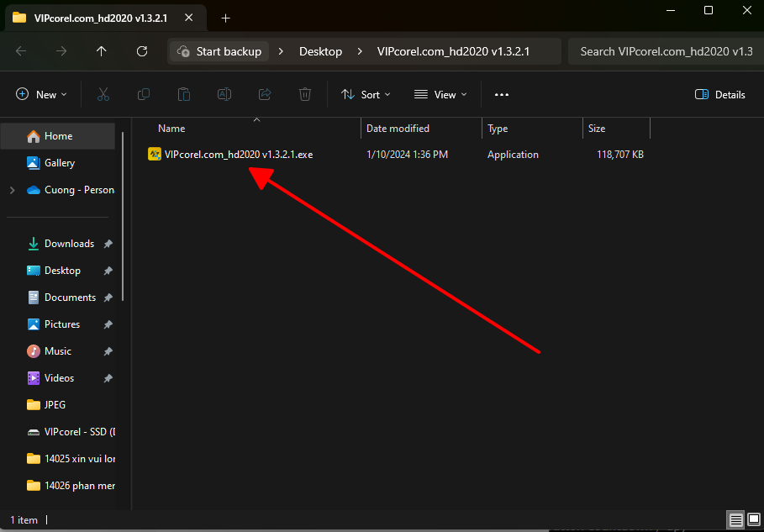Open Home in navigation pane
This screenshot has height=532, width=764.
tap(58, 136)
